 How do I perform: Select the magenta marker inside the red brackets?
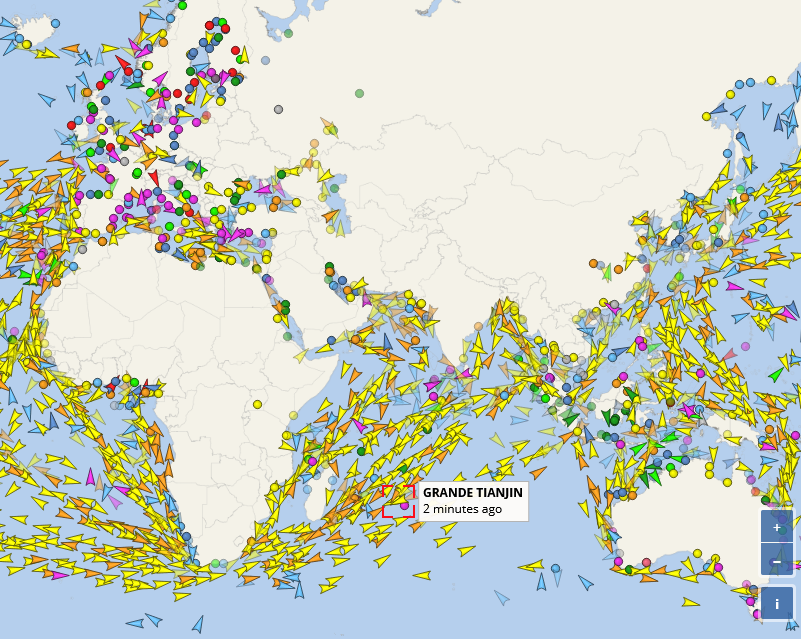pyautogui.click(x=404, y=506)
